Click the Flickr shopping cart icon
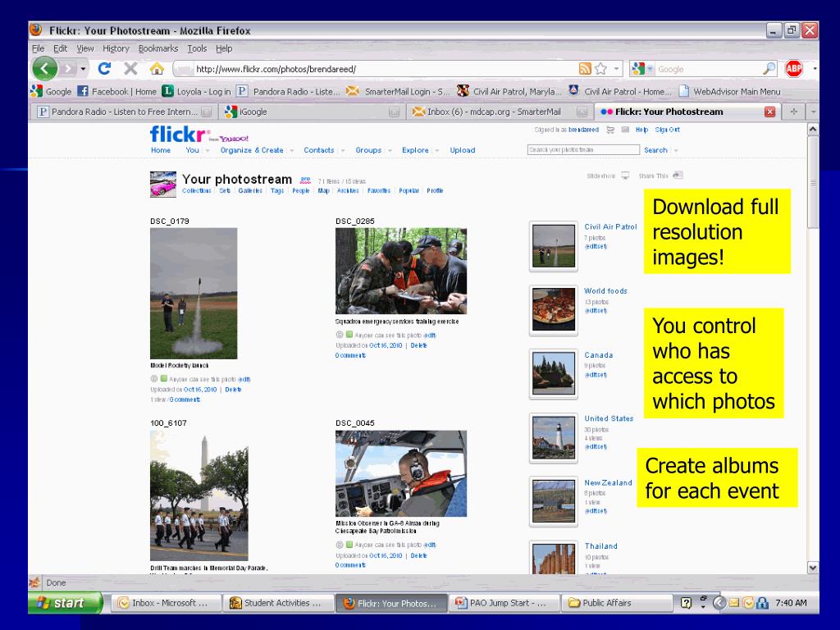840x630 pixels. 609,130
